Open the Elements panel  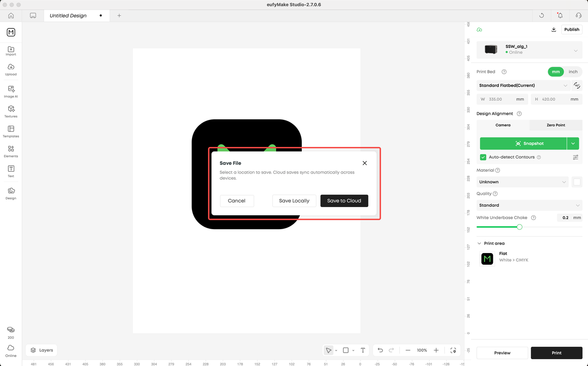click(11, 151)
